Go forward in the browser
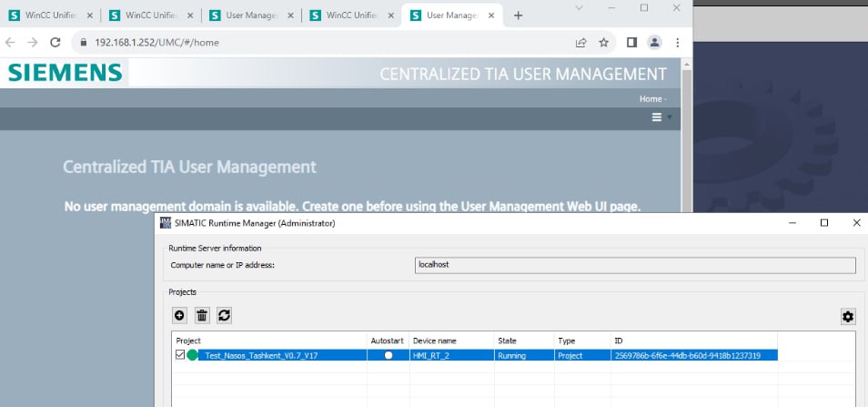 33,43
